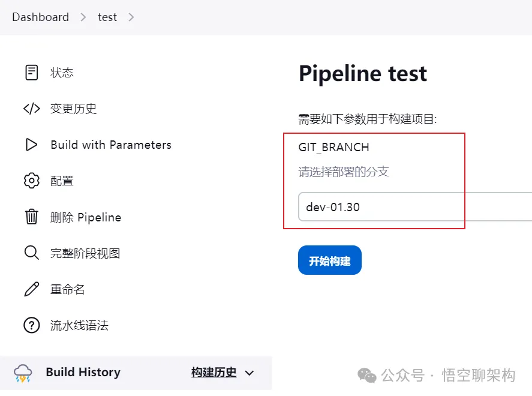Select the 变更历史 code icon

pos(31,109)
